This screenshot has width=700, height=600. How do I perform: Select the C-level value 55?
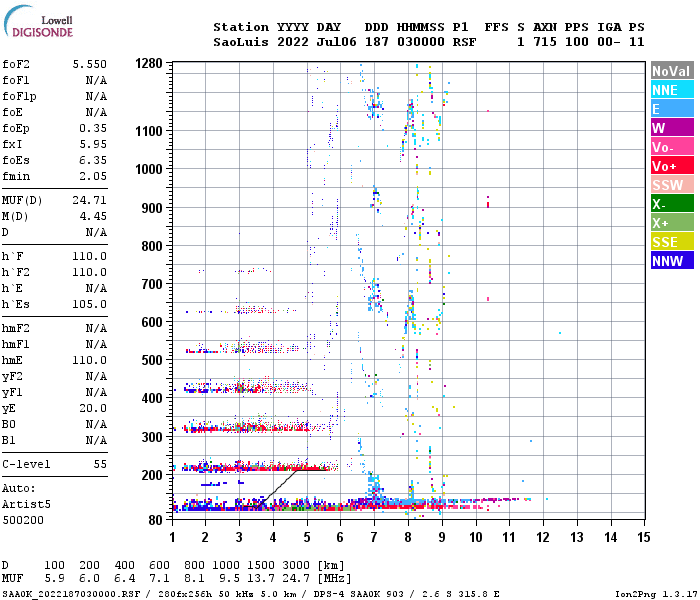coord(100,464)
